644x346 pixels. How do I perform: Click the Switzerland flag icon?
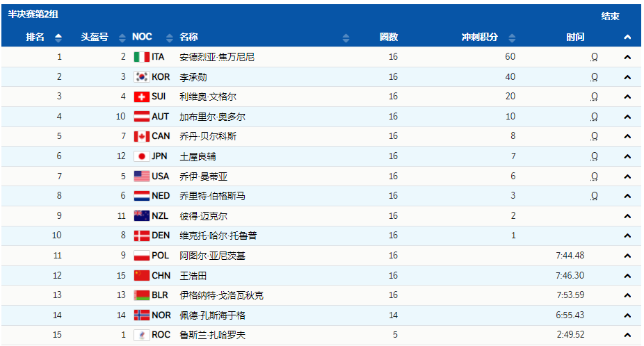coord(141,97)
